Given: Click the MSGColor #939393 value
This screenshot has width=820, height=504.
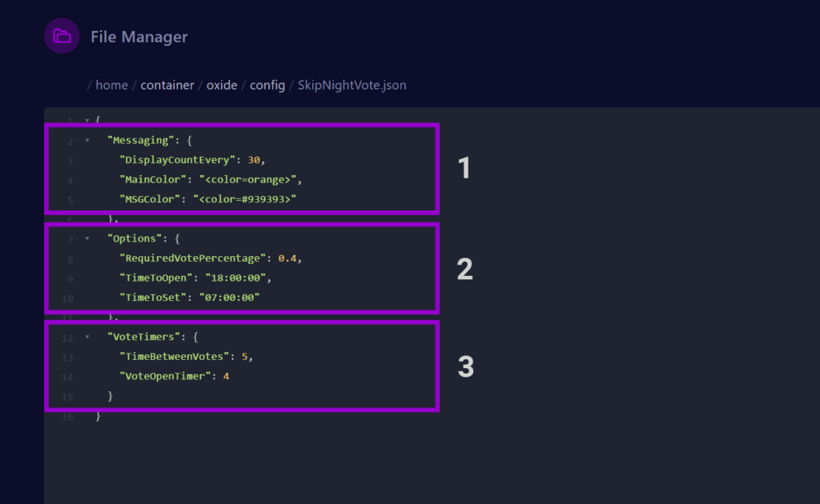Looking at the screenshot, I should [244, 199].
